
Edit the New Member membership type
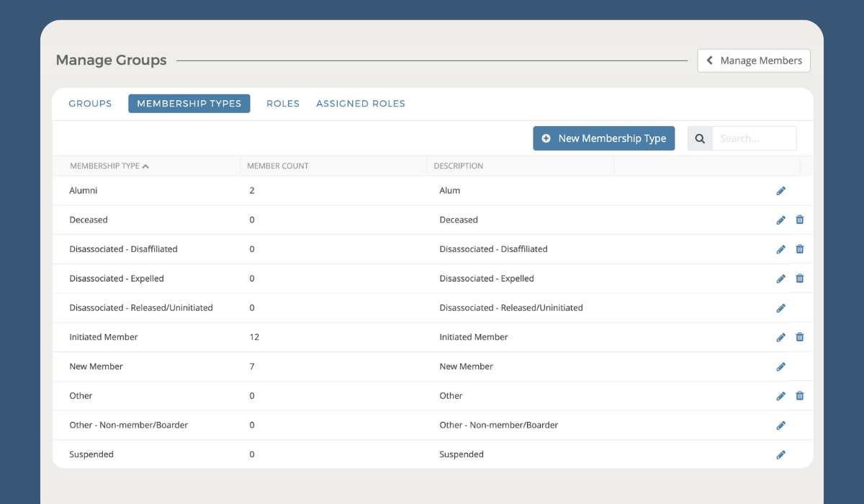click(x=781, y=366)
